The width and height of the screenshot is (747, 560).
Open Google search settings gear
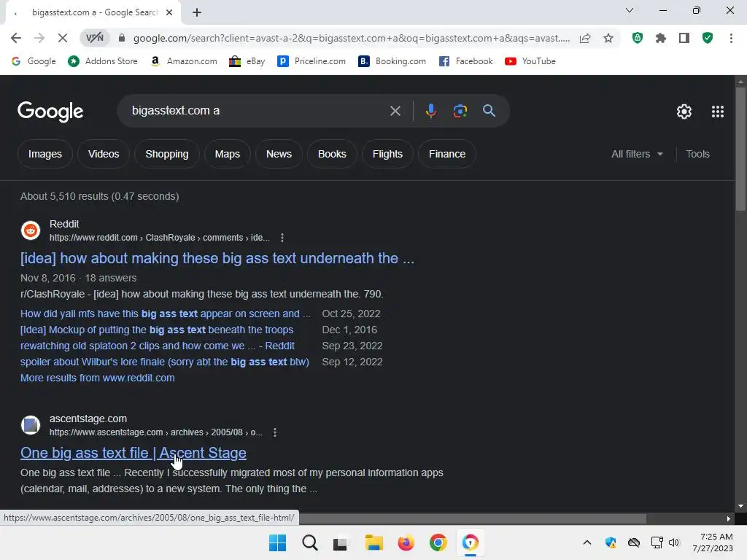pos(684,112)
